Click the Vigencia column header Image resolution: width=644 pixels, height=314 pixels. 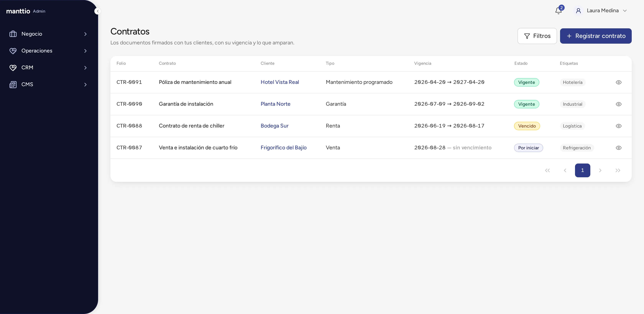coord(422,63)
